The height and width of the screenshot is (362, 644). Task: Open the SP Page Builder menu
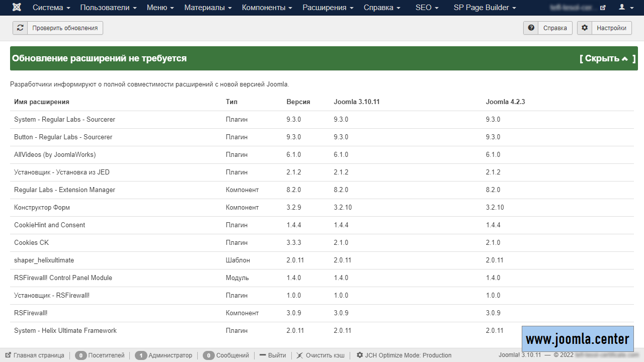tap(485, 8)
